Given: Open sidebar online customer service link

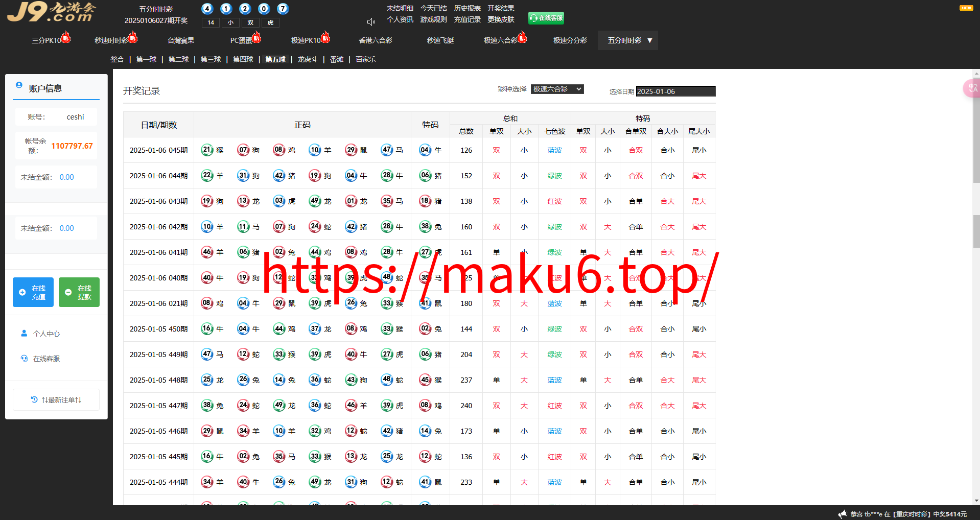Looking at the screenshot, I should pyautogui.click(x=41, y=359).
